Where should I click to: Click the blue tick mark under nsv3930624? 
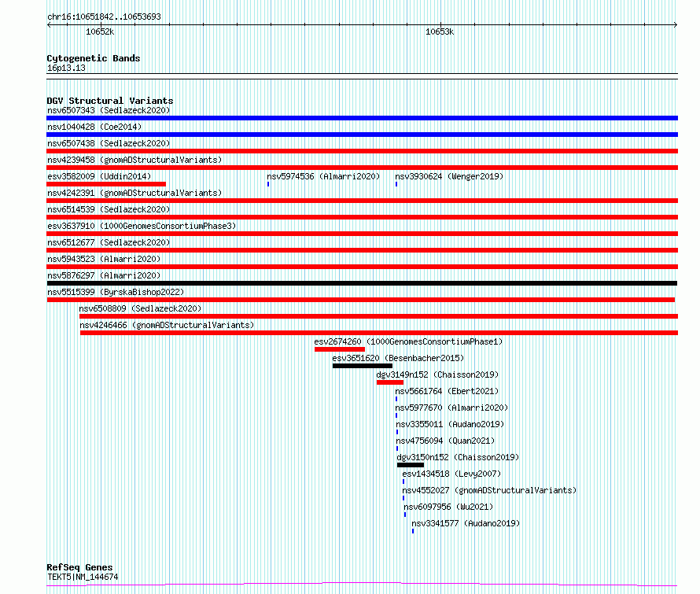click(396, 184)
